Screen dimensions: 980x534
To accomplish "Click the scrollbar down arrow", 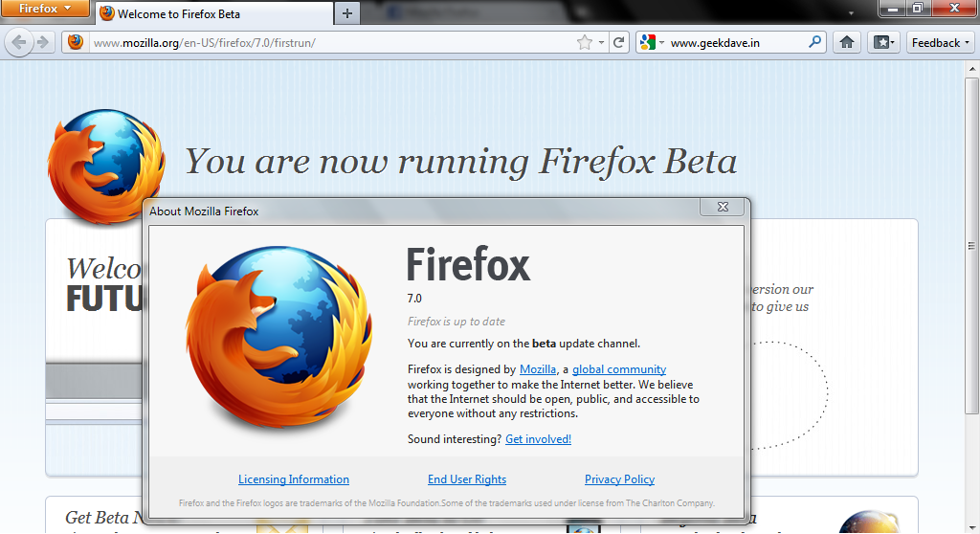I will pyautogui.click(x=971, y=526).
